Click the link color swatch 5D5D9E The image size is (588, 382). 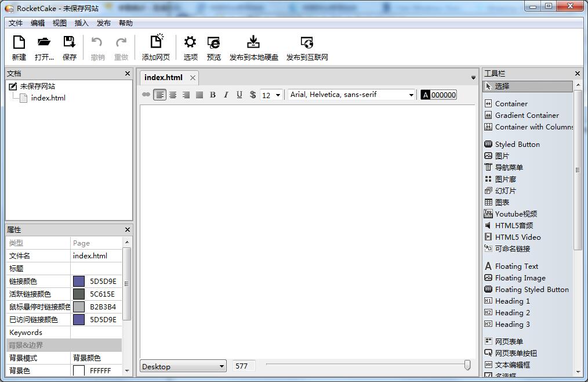click(x=79, y=281)
